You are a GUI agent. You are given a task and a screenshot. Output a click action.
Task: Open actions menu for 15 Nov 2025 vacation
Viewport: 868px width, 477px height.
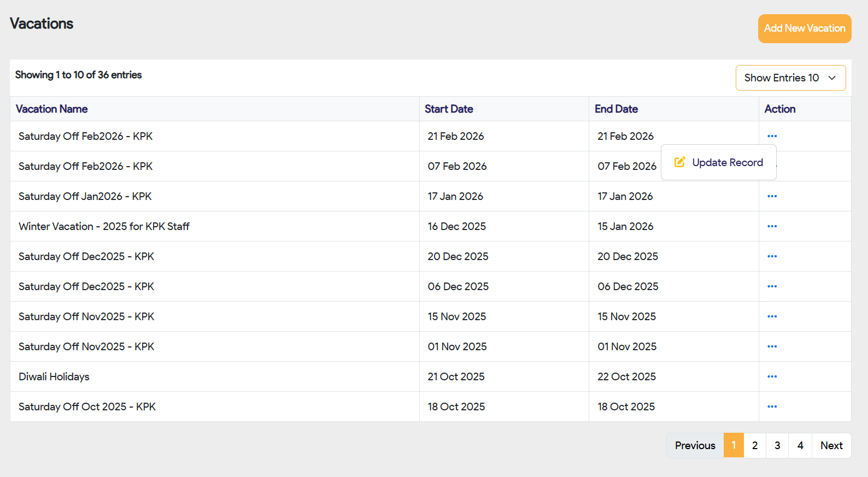(x=772, y=316)
